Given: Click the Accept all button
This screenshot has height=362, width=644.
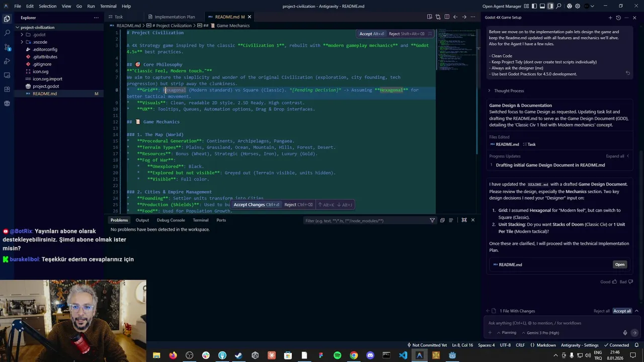Looking at the screenshot, I should point(622,311).
